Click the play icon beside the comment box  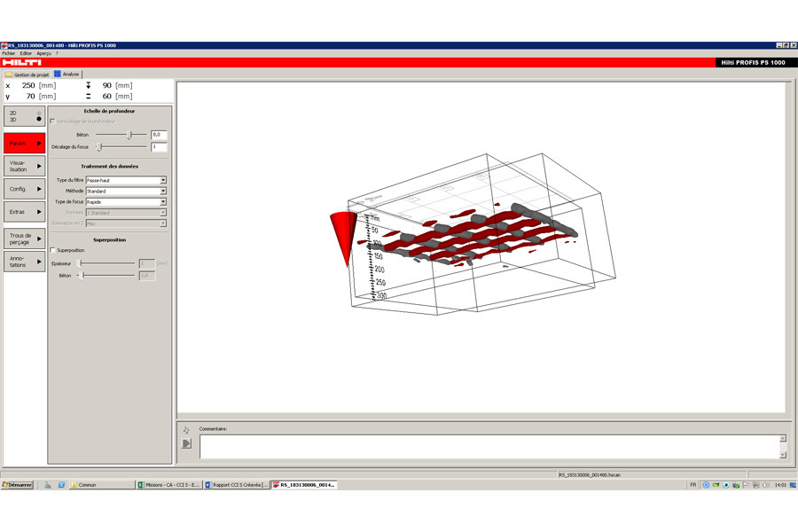coord(186,443)
